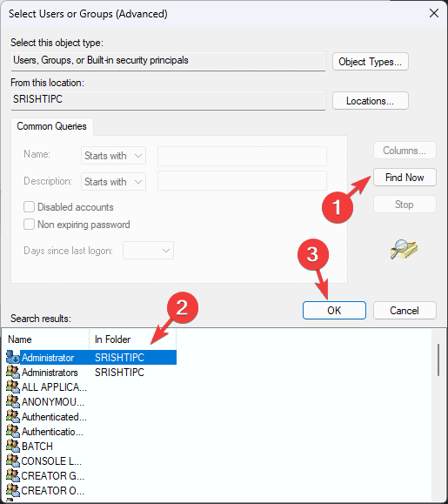Open the Name 'Starts with' dropdown
448x504 pixels.
[x=113, y=156]
